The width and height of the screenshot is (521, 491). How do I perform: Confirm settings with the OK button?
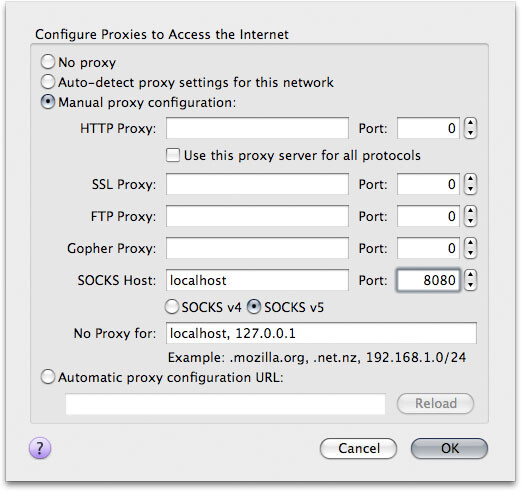(449, 448)
